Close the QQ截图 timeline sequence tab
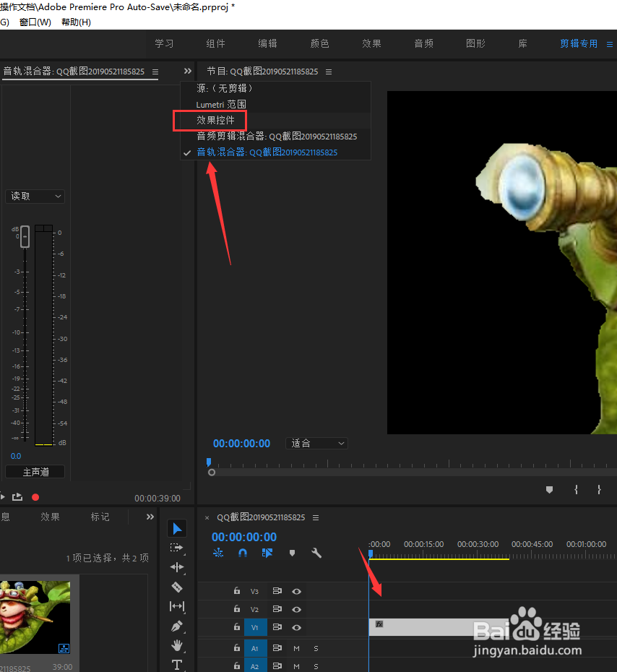This screenshot has width=617, height=672. [207, 517]
